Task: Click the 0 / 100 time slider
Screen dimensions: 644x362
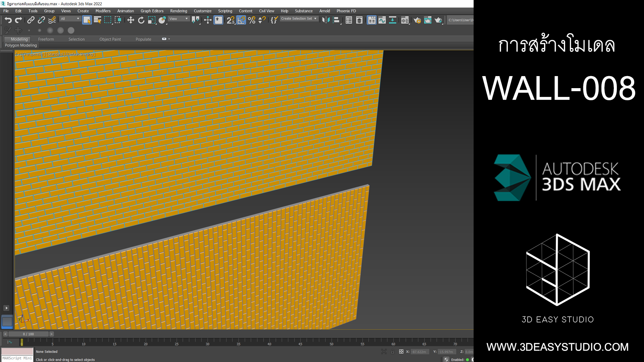Action: [x=29, y=334]
